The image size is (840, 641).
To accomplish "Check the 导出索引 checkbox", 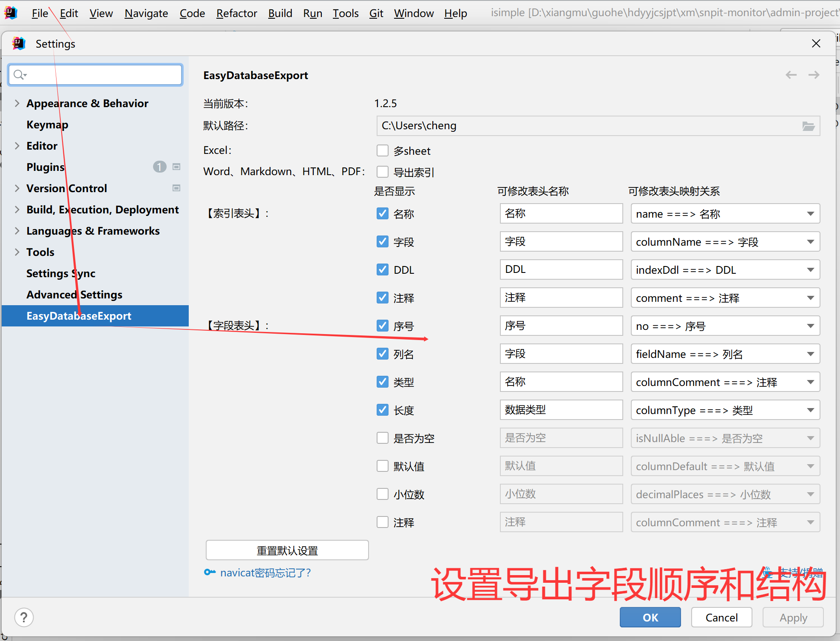I will (383, 172).
